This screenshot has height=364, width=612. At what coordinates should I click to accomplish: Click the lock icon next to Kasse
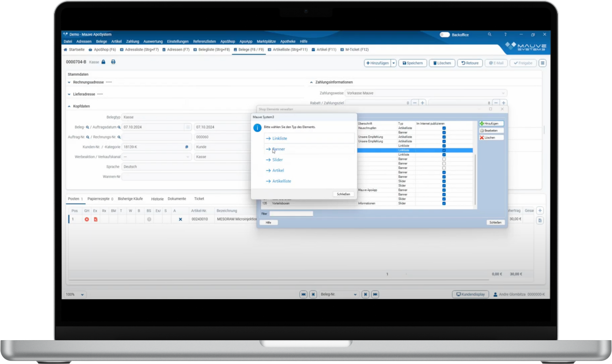[103, 62]
